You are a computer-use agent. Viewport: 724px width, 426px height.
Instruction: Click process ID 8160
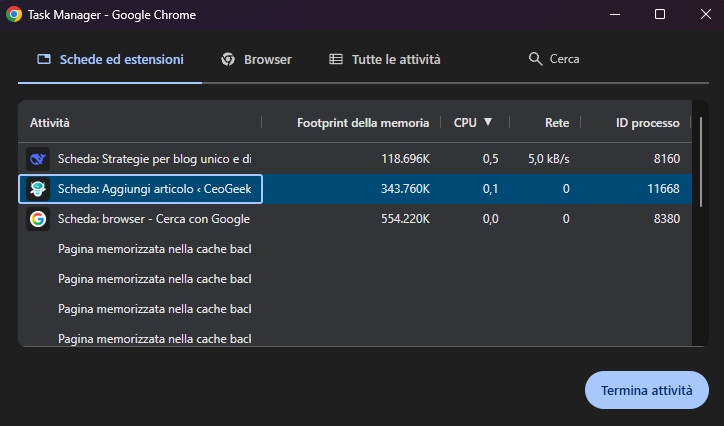667,159
